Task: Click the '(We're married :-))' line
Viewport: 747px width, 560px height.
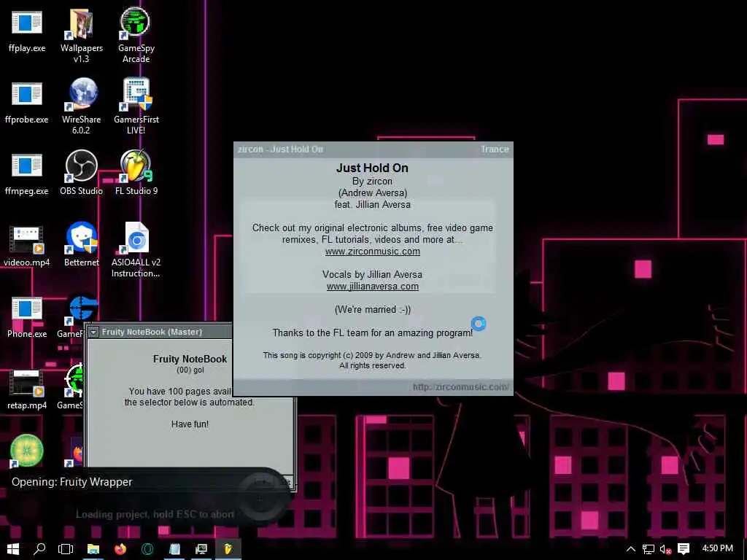Action: [373, 309]
